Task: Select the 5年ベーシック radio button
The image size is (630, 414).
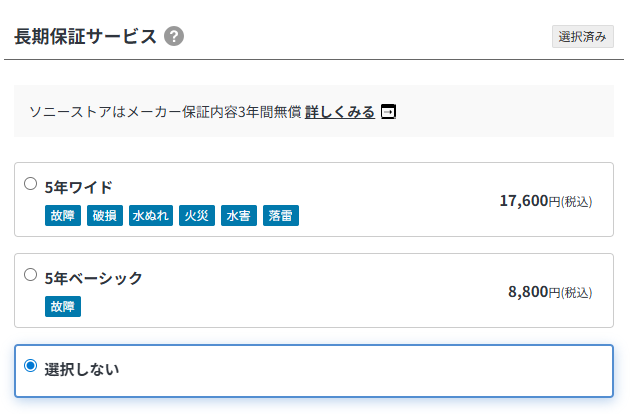Action: click(30, 274)
